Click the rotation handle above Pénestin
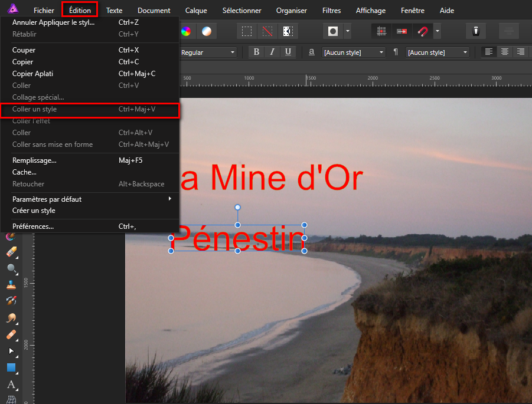Screen dimensions: 532x404 237,207
